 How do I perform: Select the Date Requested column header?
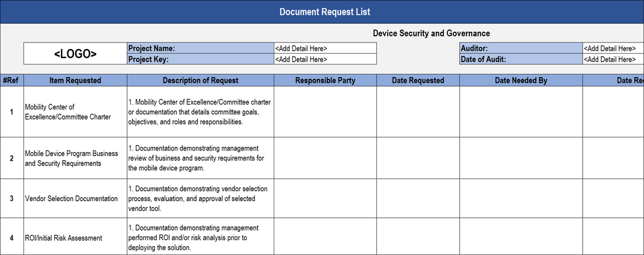tap(417, 81)
